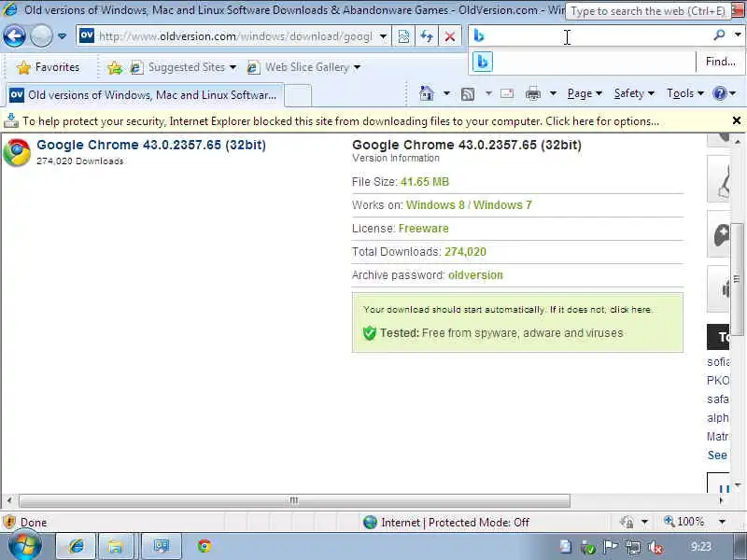Viewport: 747px width, 560px height.
Task: Open the Windows Start menu
Action: 25,546
